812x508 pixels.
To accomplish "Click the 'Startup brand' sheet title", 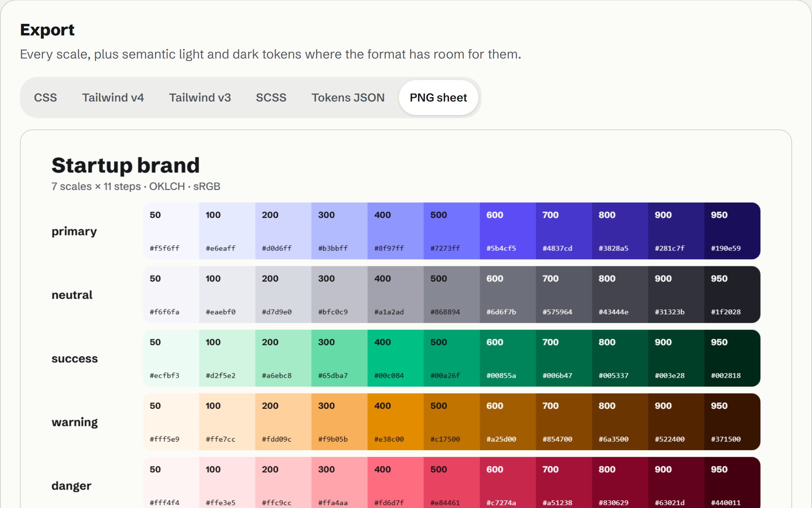I will click(125, 165).
